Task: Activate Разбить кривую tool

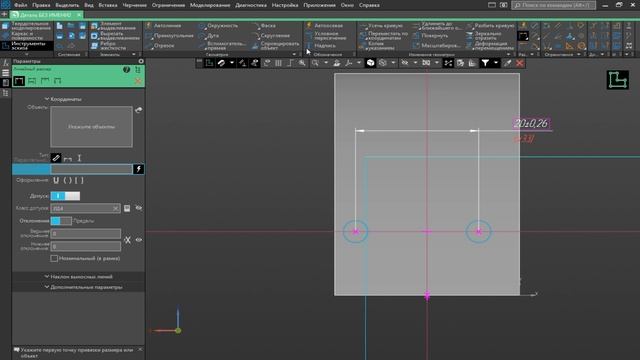Action: [491, 25]
